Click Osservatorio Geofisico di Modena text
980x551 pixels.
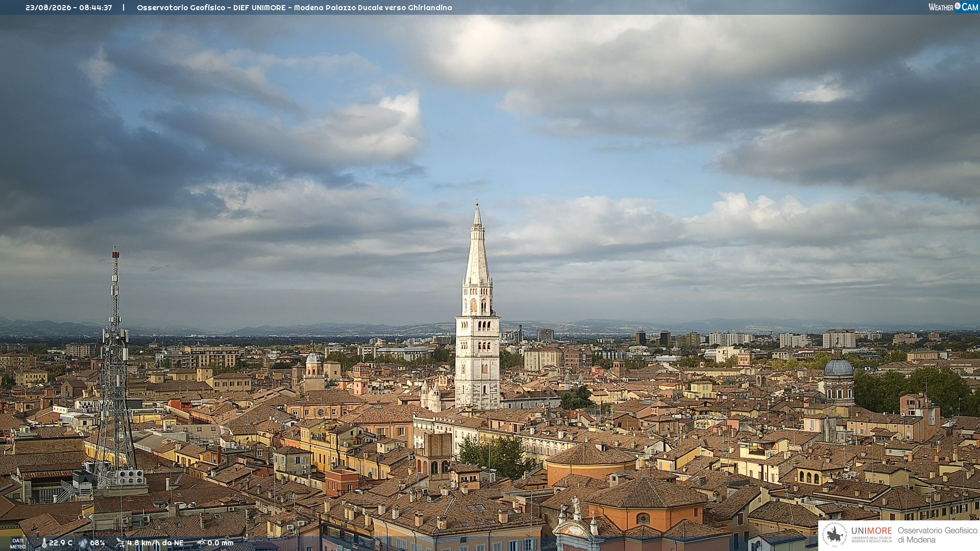(x=937, y=535)
